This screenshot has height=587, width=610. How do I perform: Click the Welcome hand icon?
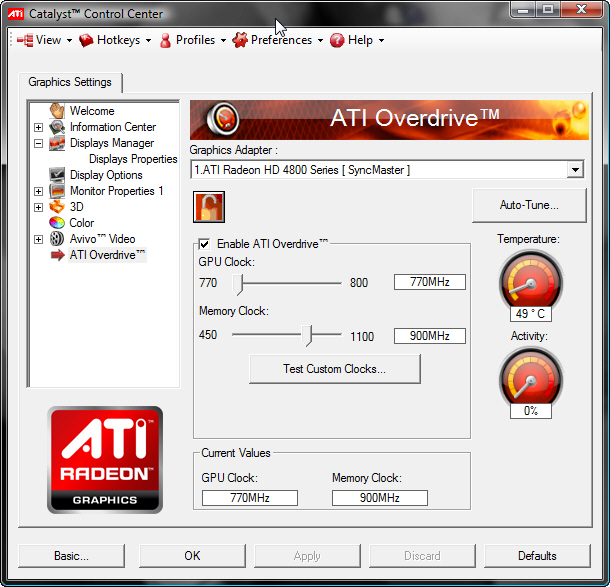[x=57, y=111]
